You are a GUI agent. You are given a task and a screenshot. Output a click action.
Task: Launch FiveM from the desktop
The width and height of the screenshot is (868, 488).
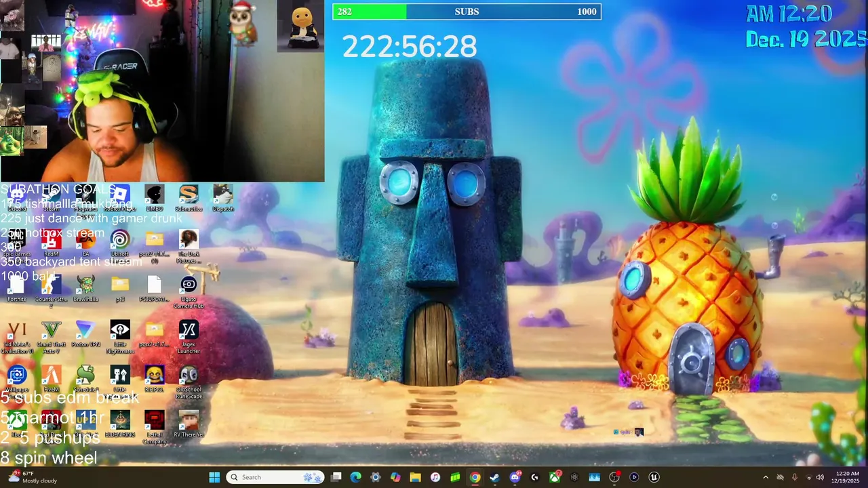pyautogui.click(x=51, y=380)
